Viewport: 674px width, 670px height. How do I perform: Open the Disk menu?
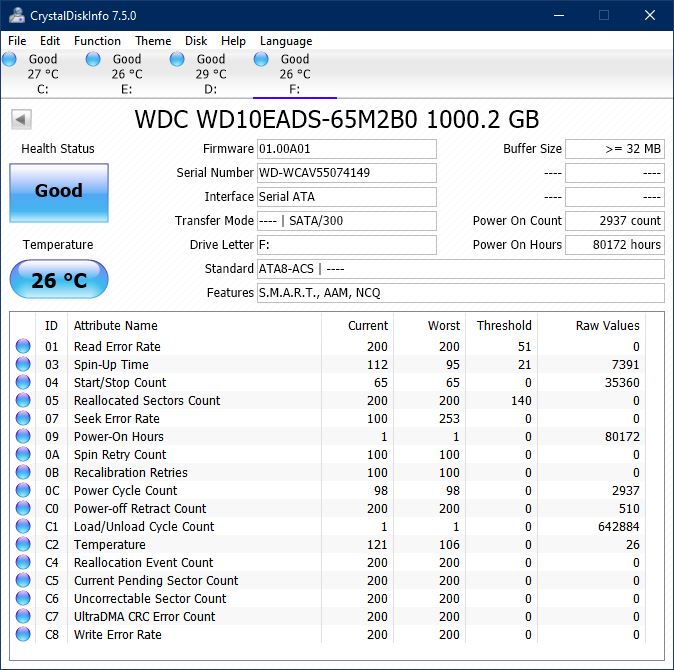(x=196, y=41)
